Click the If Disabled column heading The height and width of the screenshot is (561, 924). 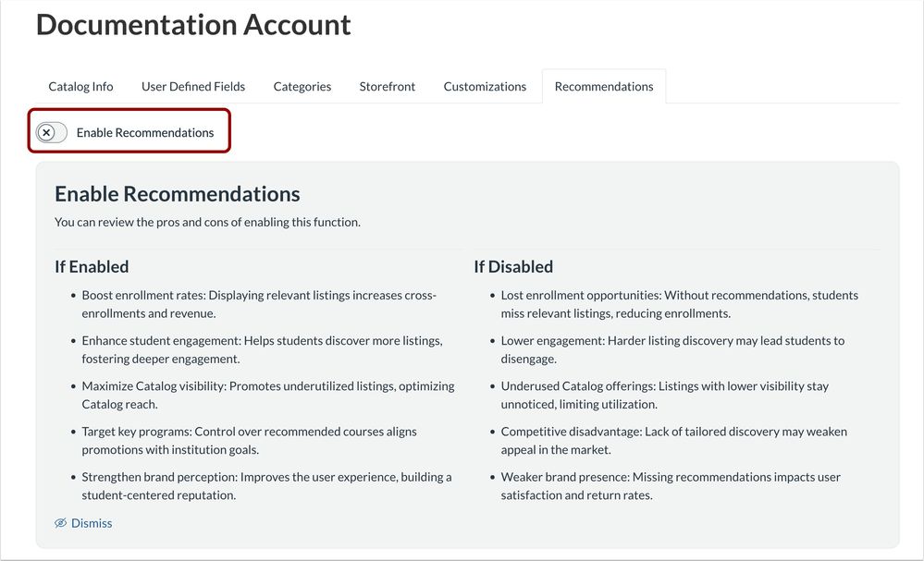coord(513,267)
